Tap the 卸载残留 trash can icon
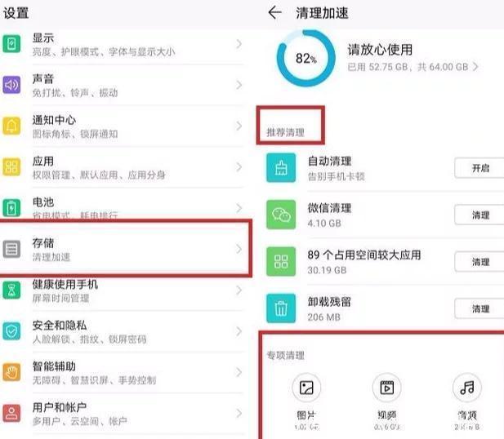 pos(281,308)
